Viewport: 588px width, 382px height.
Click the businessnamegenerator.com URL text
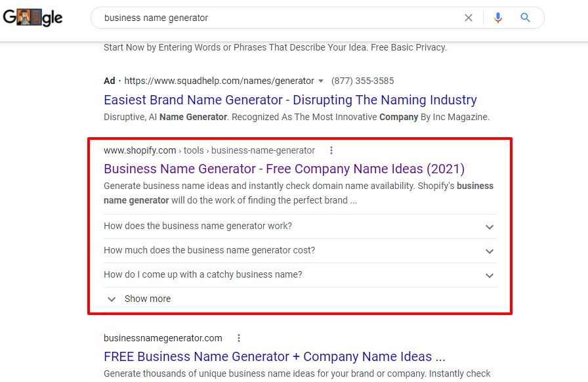163,338
